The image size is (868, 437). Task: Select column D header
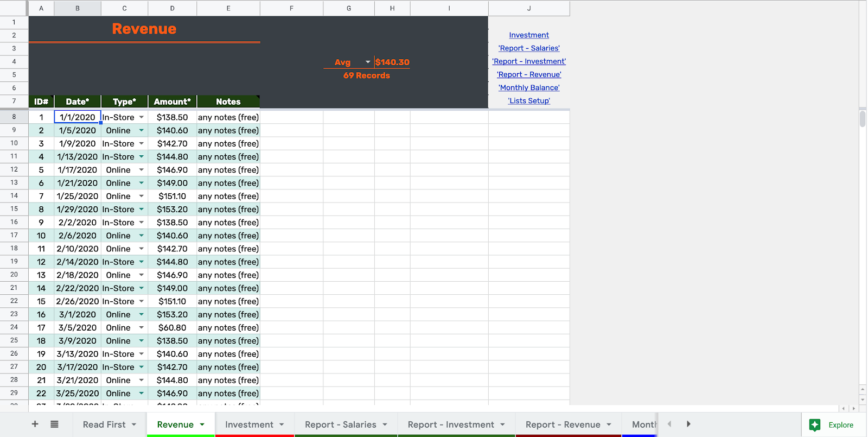pos(173,8)
